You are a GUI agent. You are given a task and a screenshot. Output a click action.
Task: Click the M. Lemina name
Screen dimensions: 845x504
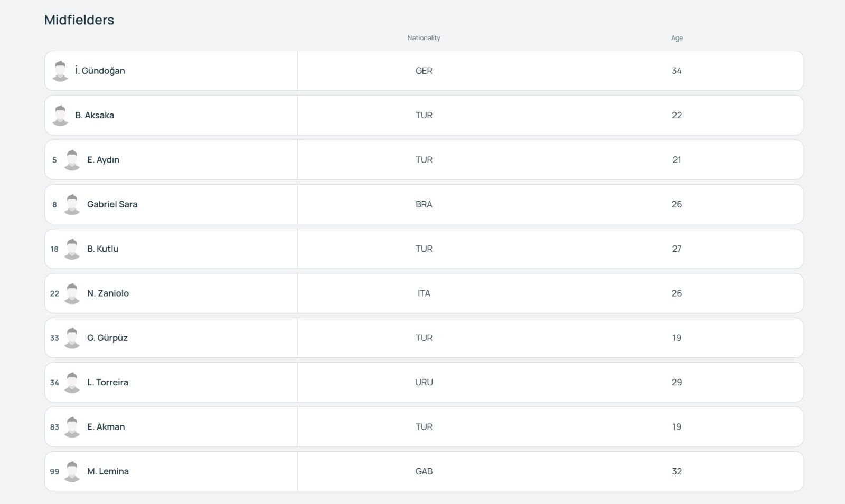point(108,471)
